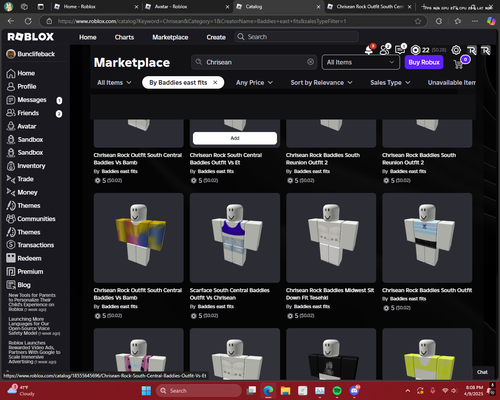
Task: Open the friend requests icon in header
Action: (x=385, y=50)
